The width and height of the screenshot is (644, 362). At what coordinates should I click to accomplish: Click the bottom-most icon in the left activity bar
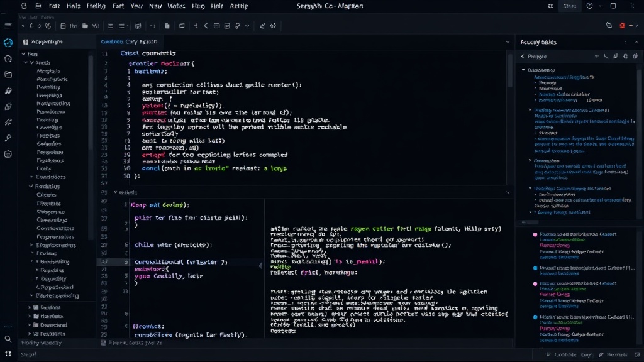(8, 353)
